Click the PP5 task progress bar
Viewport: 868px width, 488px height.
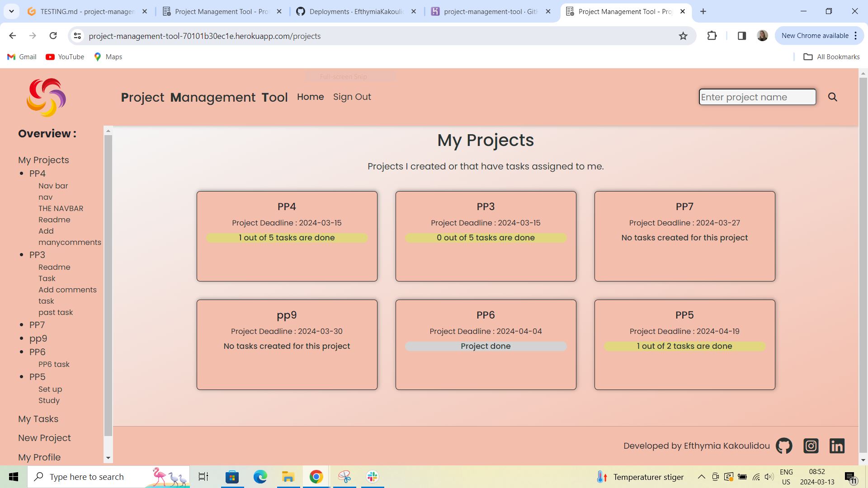[684, 346]
